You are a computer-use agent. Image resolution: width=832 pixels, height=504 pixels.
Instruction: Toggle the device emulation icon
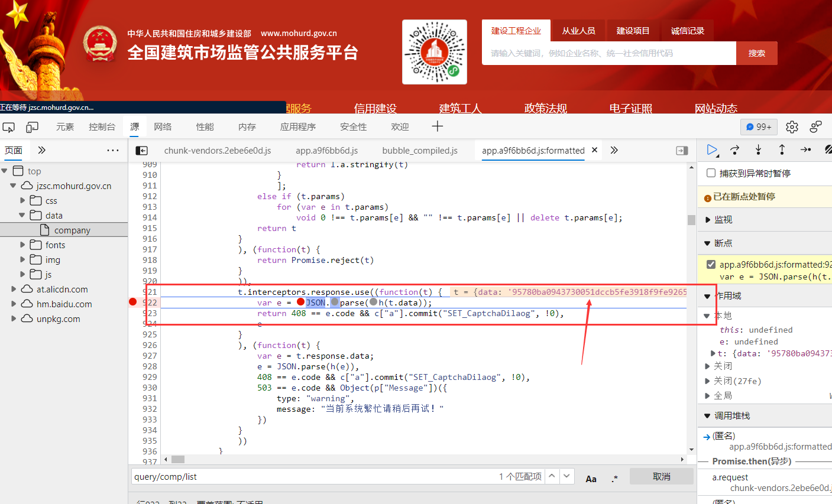(32, 127)
